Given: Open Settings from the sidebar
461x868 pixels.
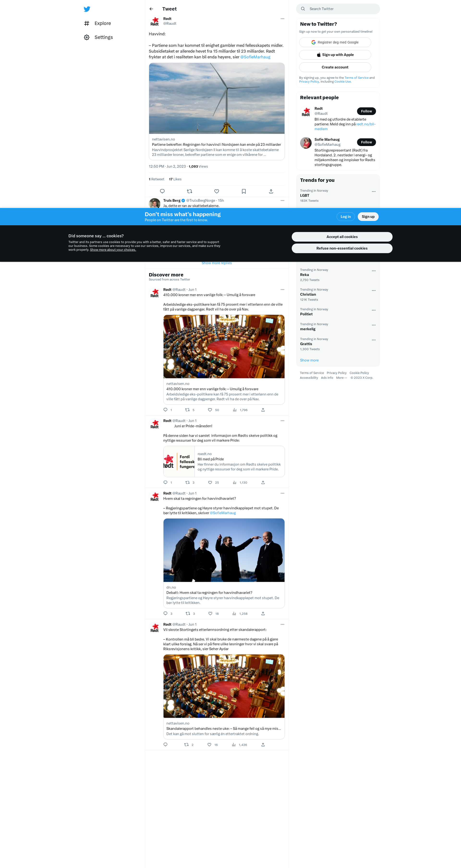Looking at the screenshot, I should 98,37.
